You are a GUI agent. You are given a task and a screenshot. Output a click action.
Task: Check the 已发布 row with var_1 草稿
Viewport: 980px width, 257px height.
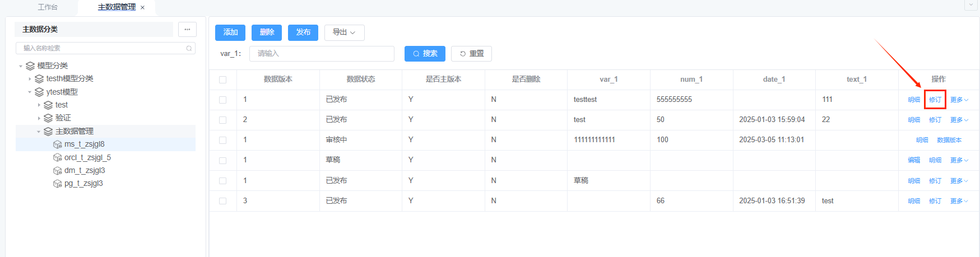pyautogui.click(x=223, y=181)
